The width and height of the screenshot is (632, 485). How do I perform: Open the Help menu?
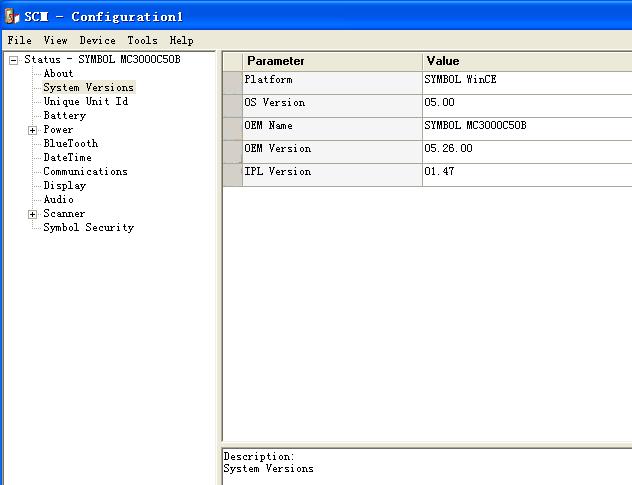pos(181,41)
